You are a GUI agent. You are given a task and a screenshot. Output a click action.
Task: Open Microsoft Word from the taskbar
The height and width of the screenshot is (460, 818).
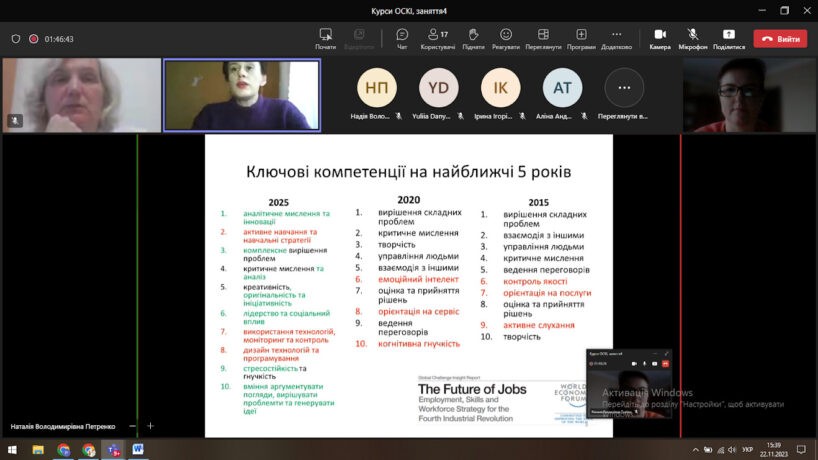(138, 450)
